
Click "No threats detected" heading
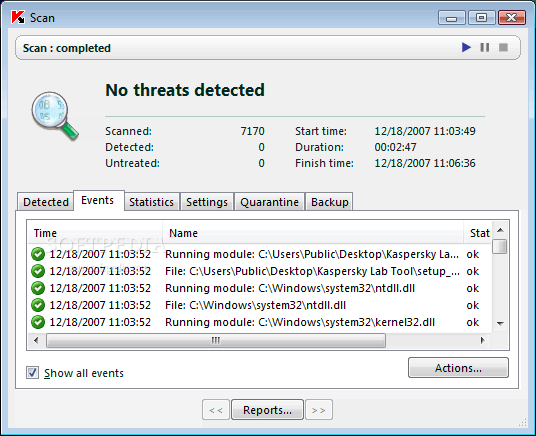185,90
